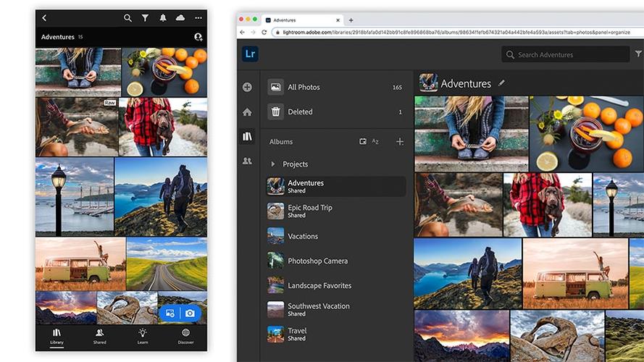Image resolution: width=644 pixels, height=362 pixels.
Task: Click the Search Adventures field
Action: point(565,54)
